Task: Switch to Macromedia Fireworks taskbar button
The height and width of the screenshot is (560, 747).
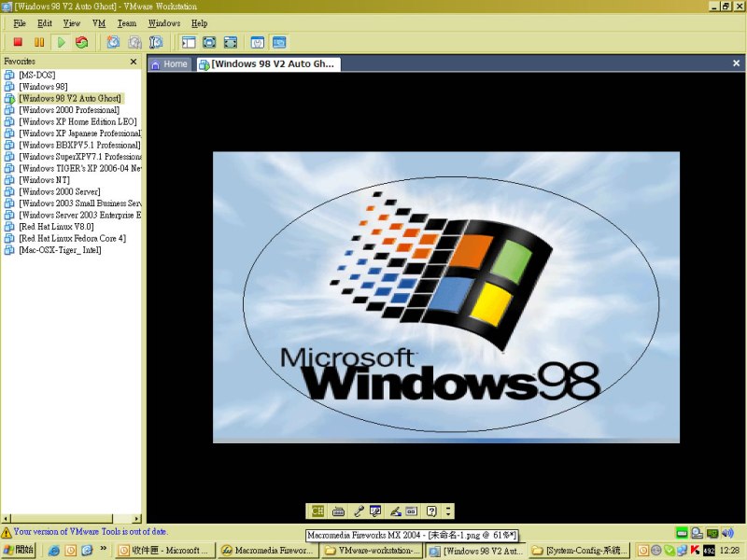Action: pos(268,551)
